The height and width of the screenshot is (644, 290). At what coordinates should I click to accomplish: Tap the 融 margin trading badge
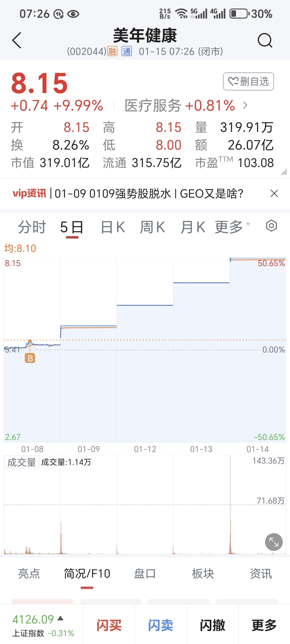(112, 51)
